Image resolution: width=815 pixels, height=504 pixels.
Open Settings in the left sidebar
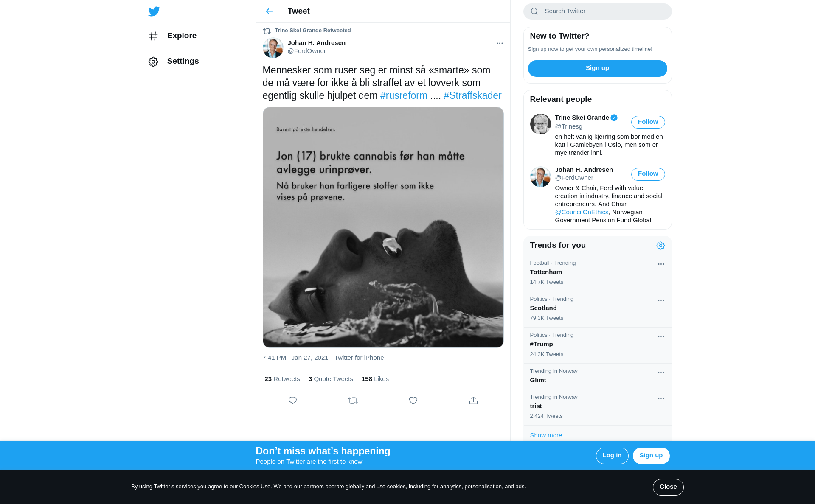click(x=174, y=62)
